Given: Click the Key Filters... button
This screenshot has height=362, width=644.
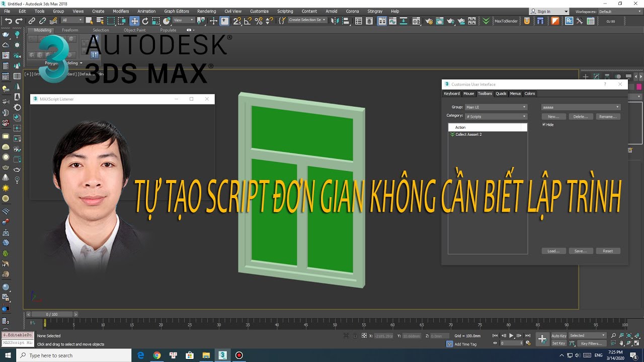Looking at the screenshot, I should [591, 343].
